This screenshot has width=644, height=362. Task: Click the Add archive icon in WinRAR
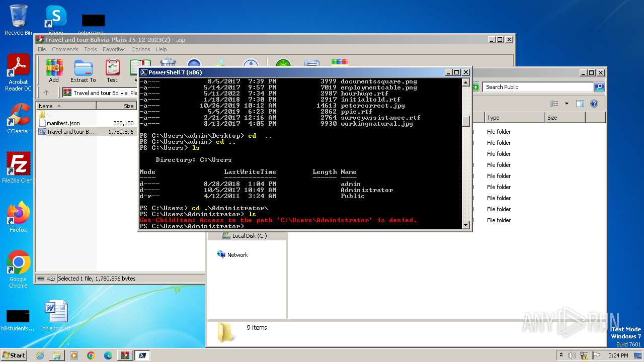pos(54,70)
